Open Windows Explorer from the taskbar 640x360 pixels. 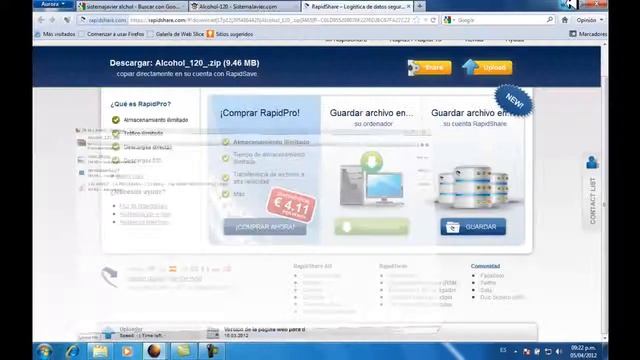click(100, 351)
